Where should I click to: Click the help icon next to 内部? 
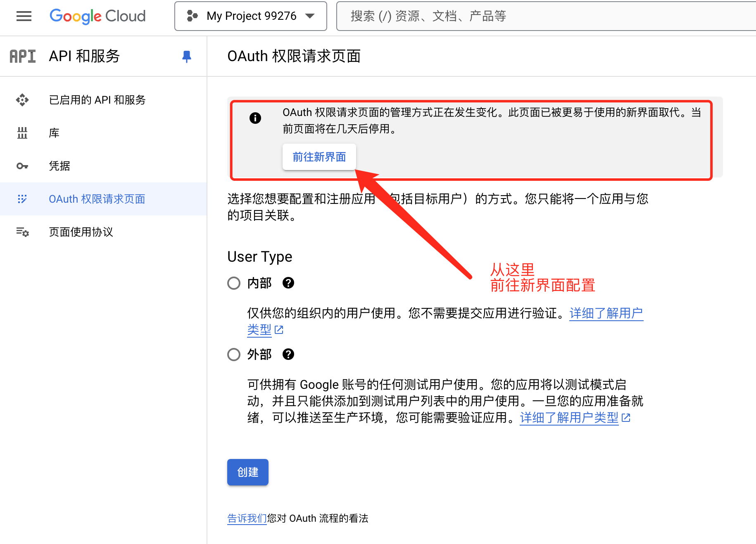coord(288,283)
